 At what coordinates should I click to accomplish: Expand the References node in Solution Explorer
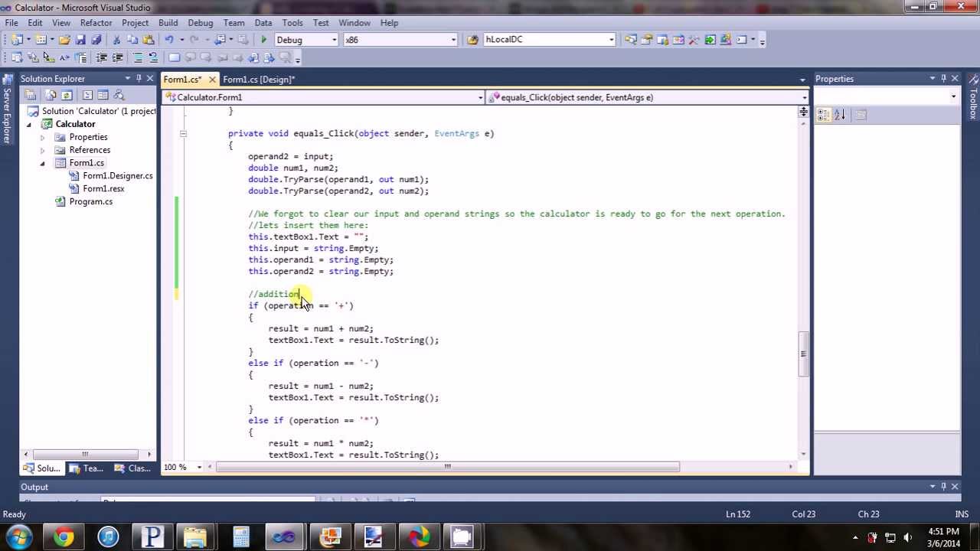click(43, 150)
